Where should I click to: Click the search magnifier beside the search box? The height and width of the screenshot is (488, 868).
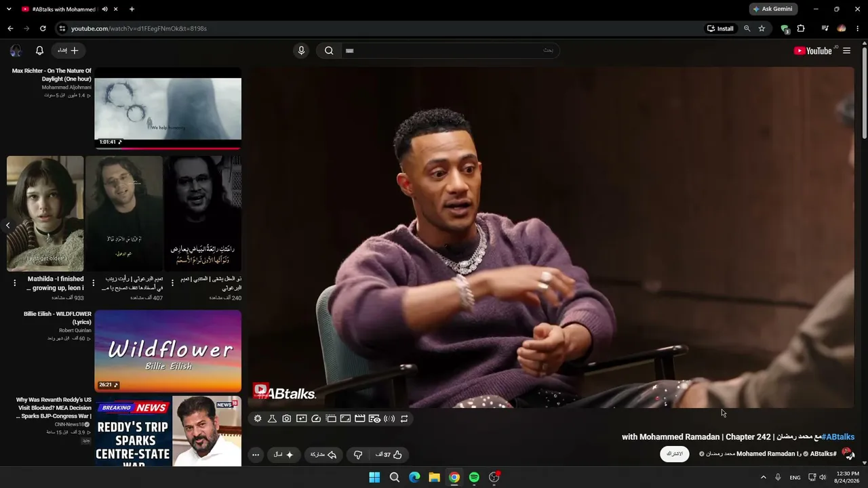[x=329, y=50]
